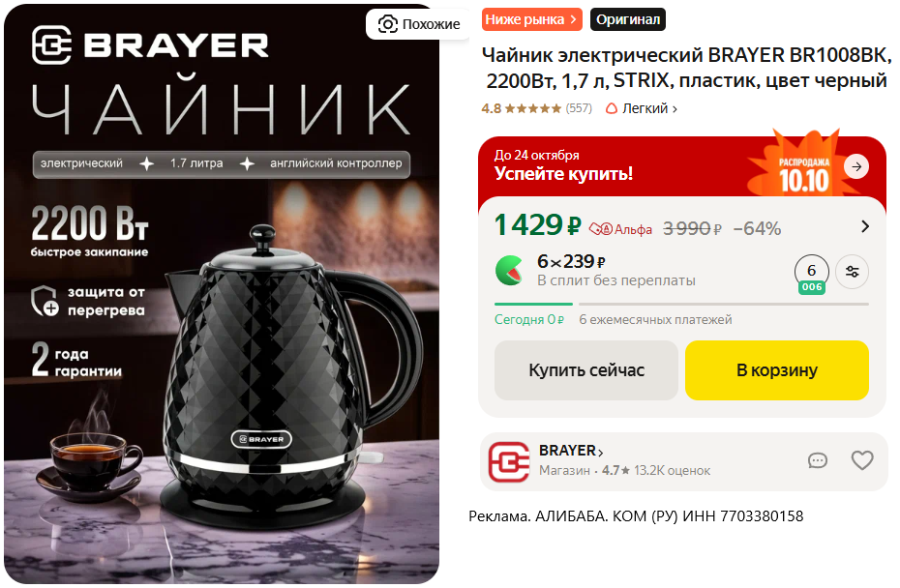Click the Ниже рынка badge
900x588 pixels.
[x=532, y=19]
